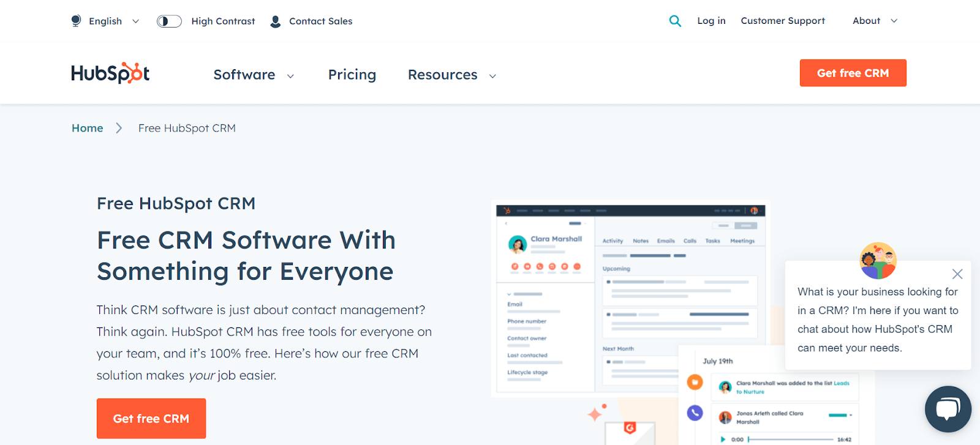Click the purple phone call icon
The height and width of the screenshot is (445, 980).
695,413
